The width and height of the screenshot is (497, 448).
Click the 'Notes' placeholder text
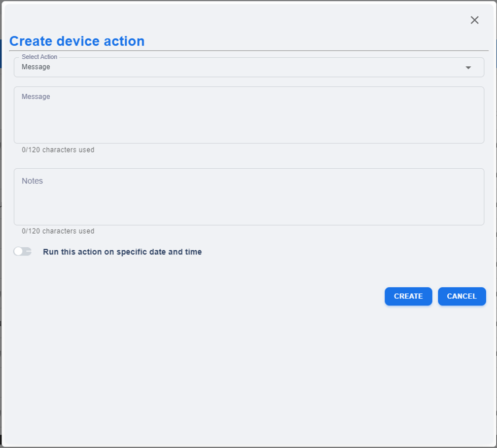pos(32,181)
